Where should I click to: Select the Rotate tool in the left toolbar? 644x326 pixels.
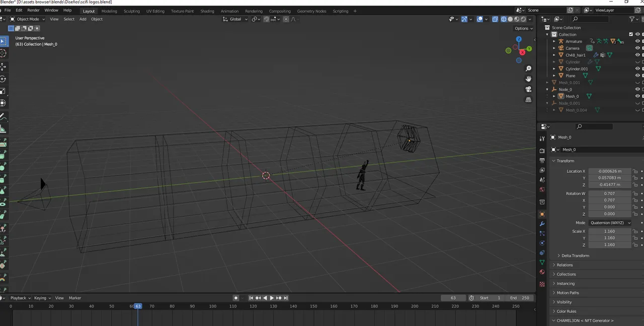(3, 79)
